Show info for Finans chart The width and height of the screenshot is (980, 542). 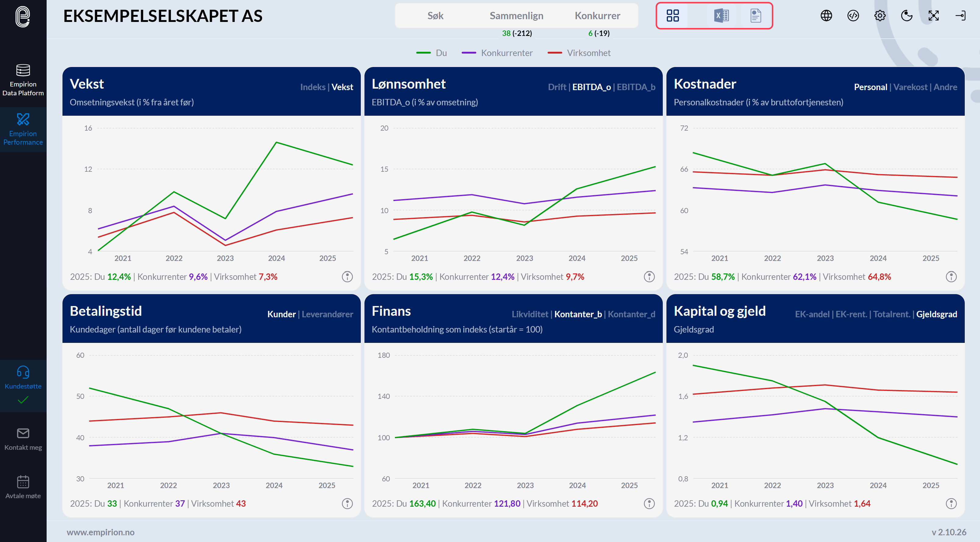pyautogui.click(x=649, y=504)
